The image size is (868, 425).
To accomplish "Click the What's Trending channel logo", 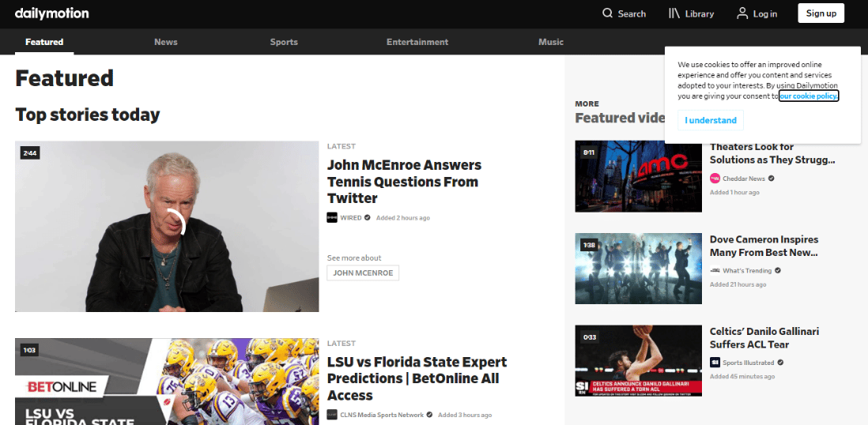I will pos(715,271).
